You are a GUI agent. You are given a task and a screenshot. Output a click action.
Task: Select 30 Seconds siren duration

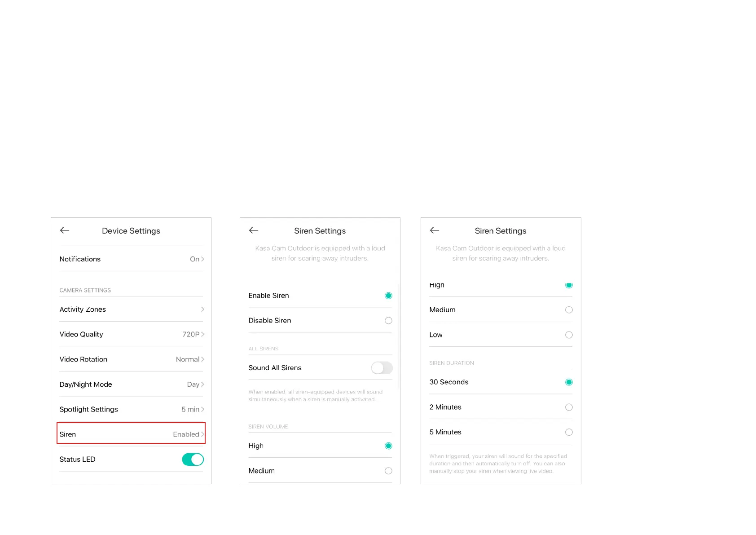pyautogui.click(x=569, y=382)
